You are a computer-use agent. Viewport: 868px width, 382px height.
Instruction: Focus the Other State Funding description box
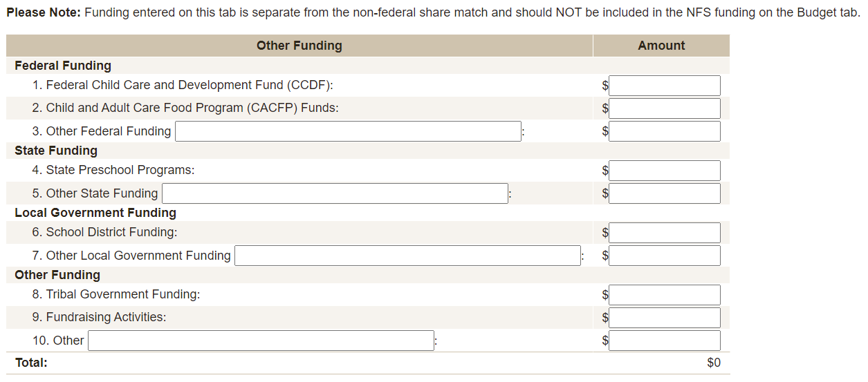(x=335, y=193)
